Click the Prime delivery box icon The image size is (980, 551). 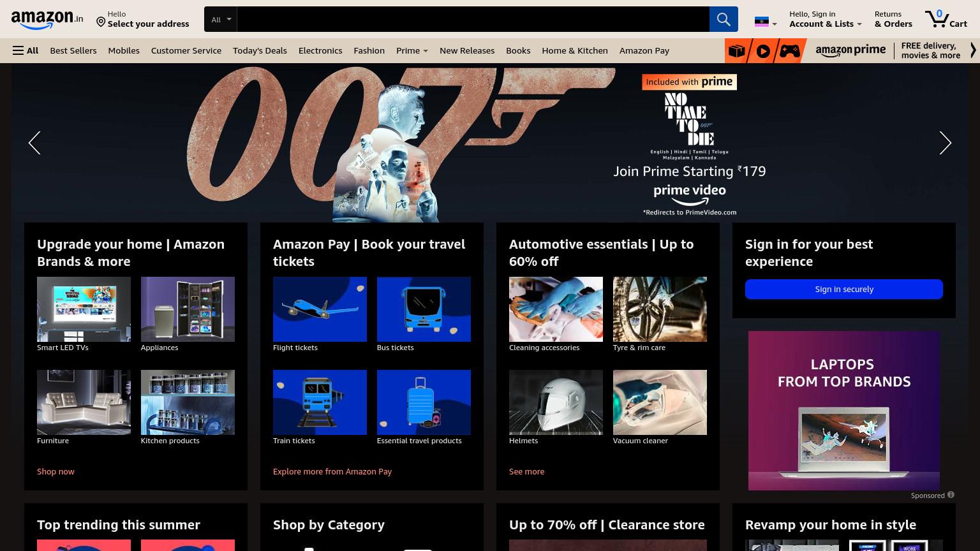pyautogui.click(x=737, y=51)
